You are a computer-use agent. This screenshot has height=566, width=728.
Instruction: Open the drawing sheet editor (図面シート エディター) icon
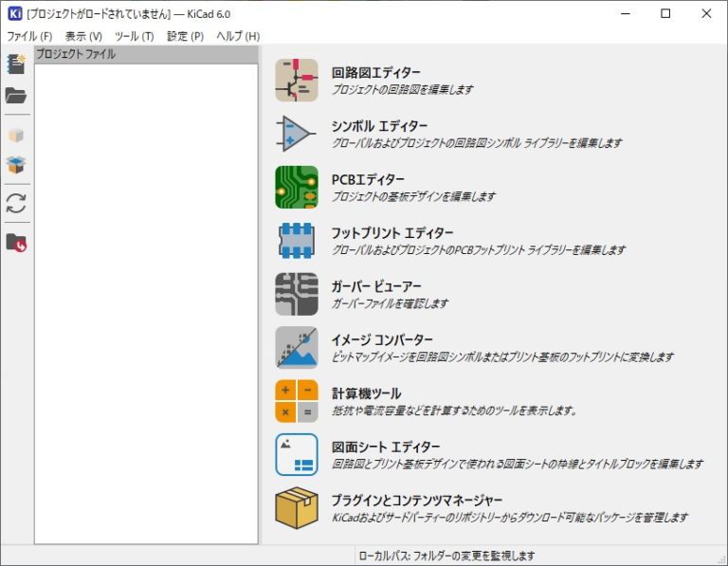296,454
